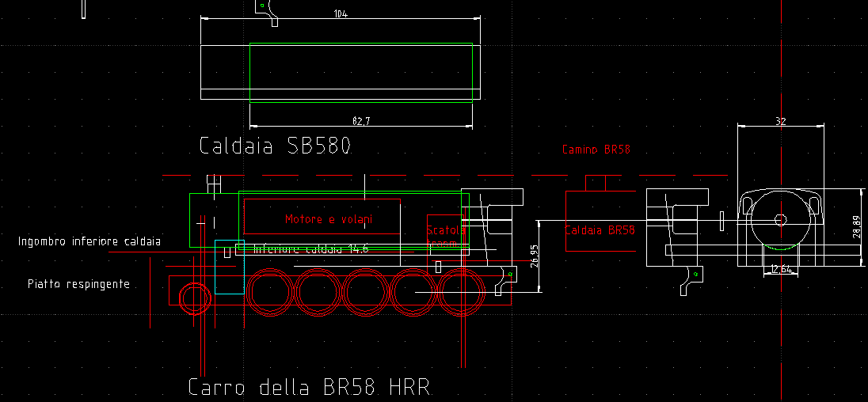Click the last large red driving wheel
Viewport: 868px width, 402px height.
click(463, 291)
